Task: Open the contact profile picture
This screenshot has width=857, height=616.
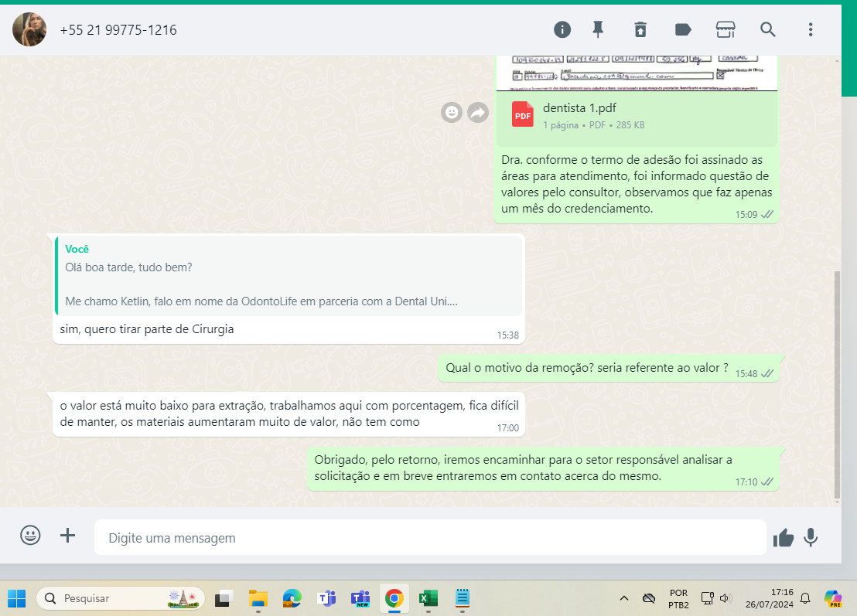Action: 30,30
